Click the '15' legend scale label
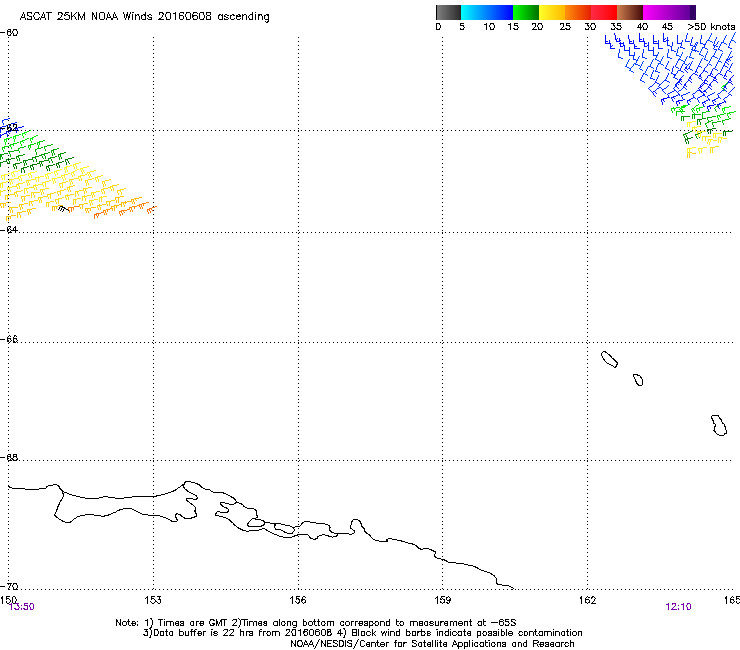The height and width of the screenshot is (650, 740). [513, 27]
